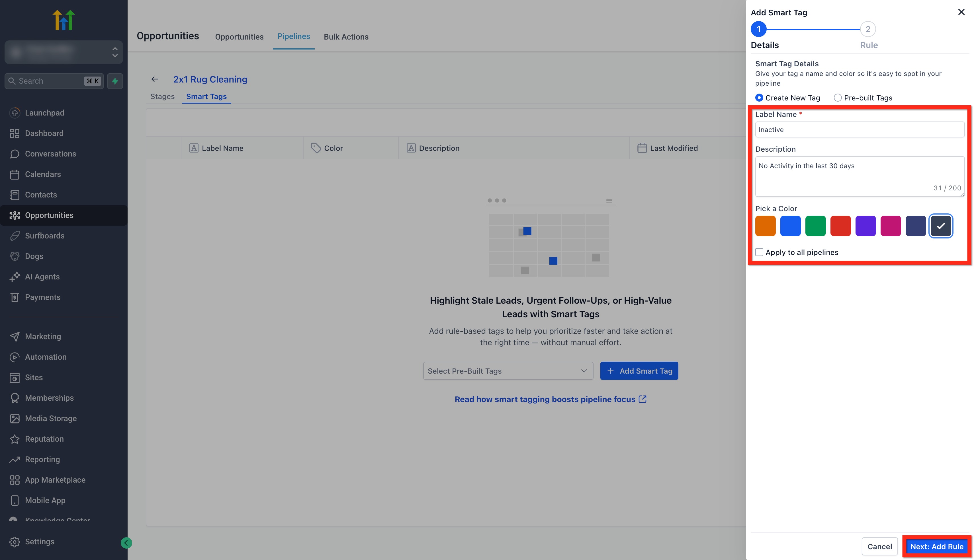Open Select Pre-Built Tags dropdown
Image resolution: width=974 pixels, height=560 pixels.
pos(508,371)
